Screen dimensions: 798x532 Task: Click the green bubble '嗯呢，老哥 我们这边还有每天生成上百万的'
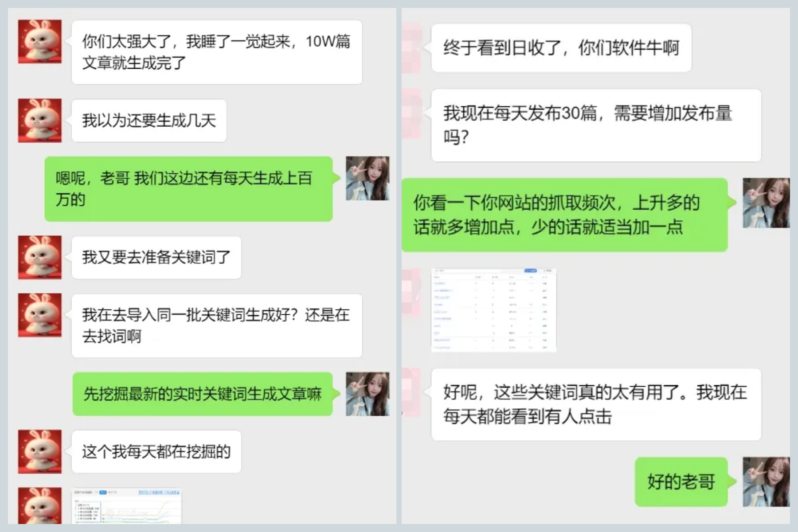pyautogui.click(x=188, y=189)
